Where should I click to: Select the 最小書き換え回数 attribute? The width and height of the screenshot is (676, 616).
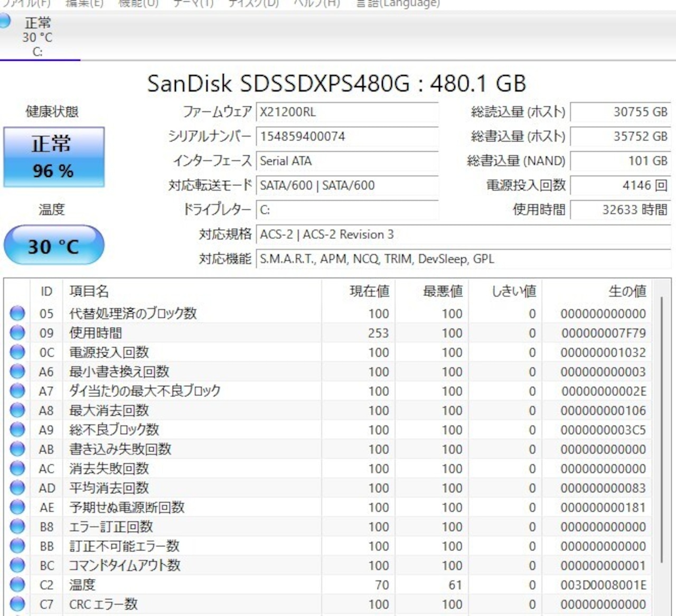click(x=119, y=371)
